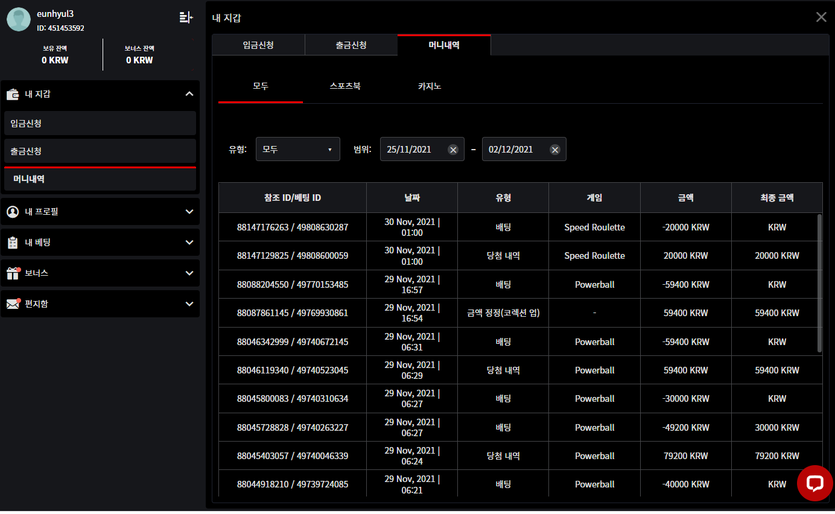Select the 스포츠북 filter tab
The width and height of the screenshot is (835, 514).
(345, 86)
